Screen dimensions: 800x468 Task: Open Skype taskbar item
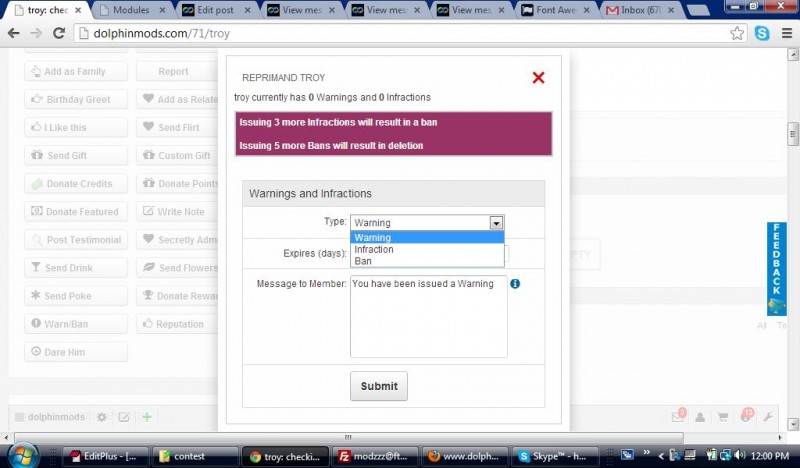click(x=555, y=456)
